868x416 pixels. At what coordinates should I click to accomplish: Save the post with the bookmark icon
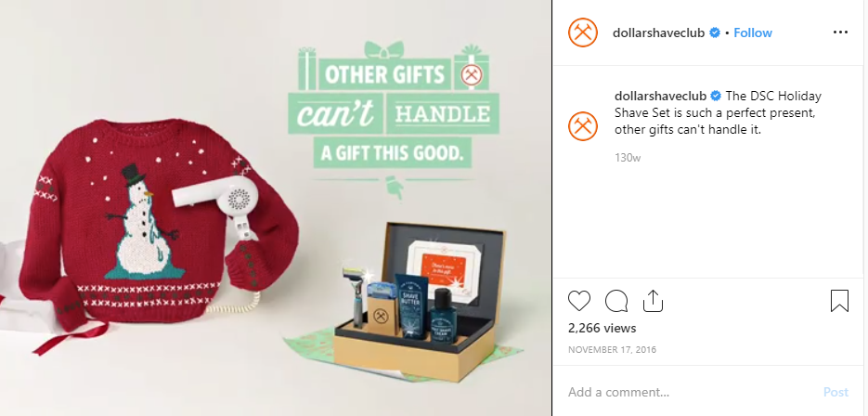point(839,301)
